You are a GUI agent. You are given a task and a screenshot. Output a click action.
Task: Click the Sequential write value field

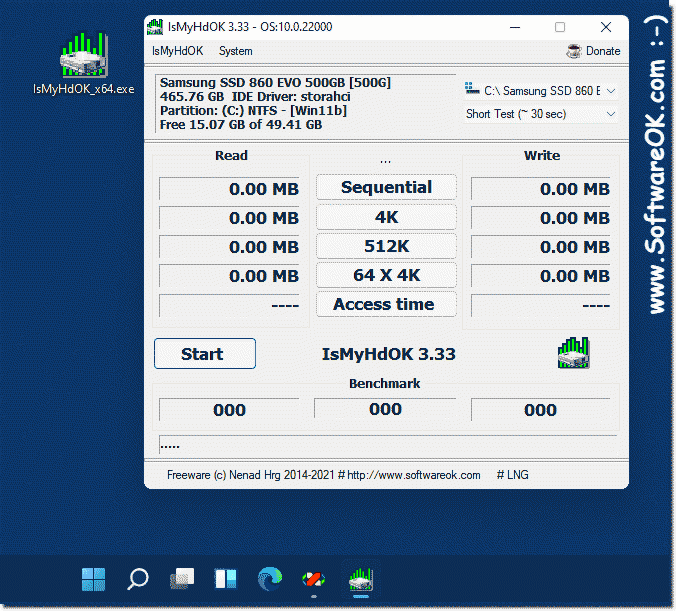pos(541,188)
